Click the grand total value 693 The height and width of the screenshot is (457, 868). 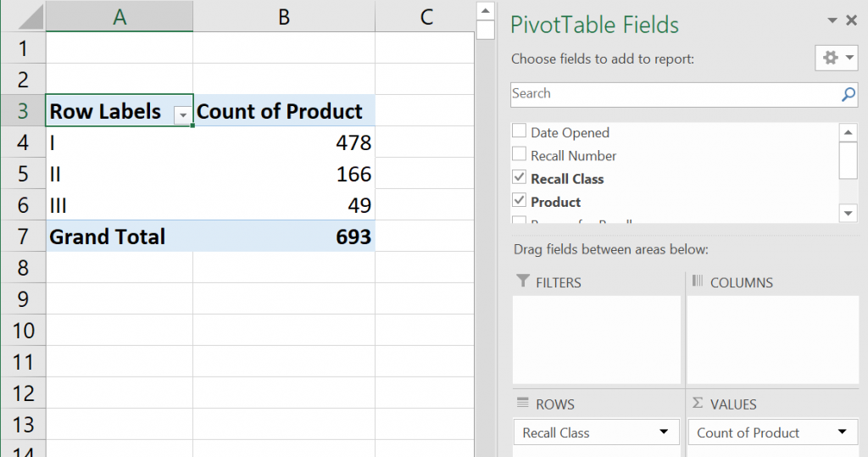pos(284,237)
